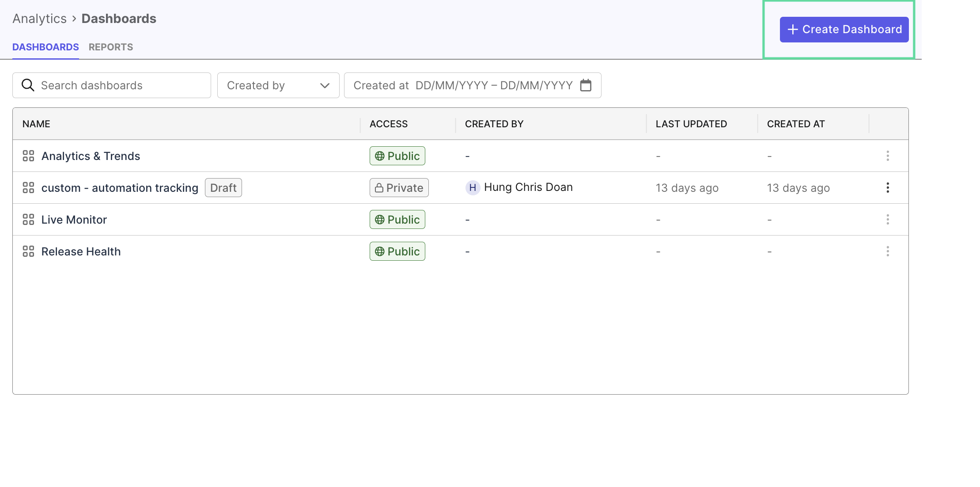Viewport: 980px width, 487px height.
Task: Open the three-dot menu for Analytics & Trends
Action: coord(888,156)
